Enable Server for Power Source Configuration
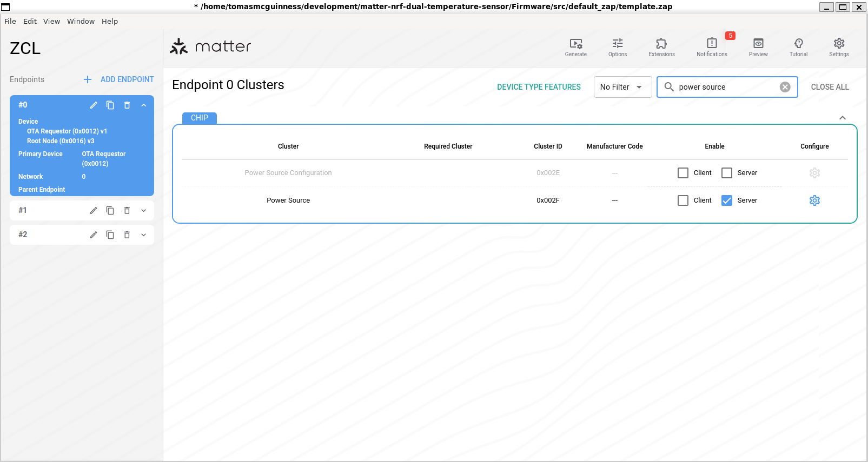Viewport: 868px width, 462px height. pos(727,173)
